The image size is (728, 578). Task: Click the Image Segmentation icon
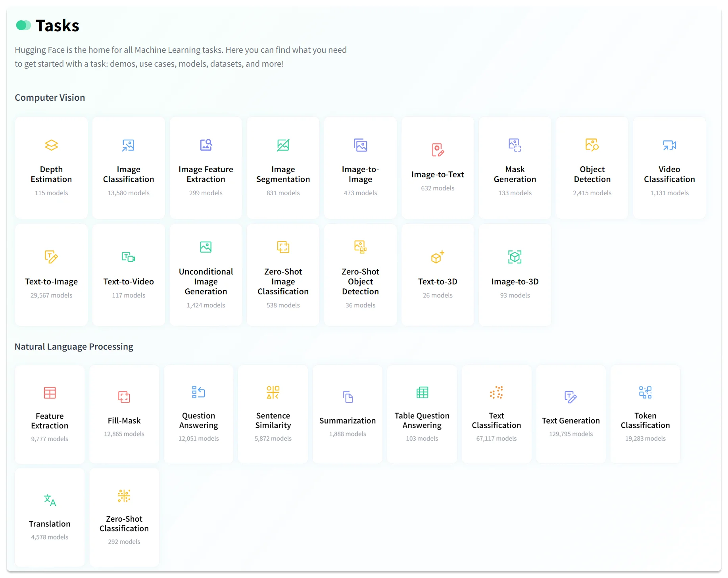[x=283, y=145]
